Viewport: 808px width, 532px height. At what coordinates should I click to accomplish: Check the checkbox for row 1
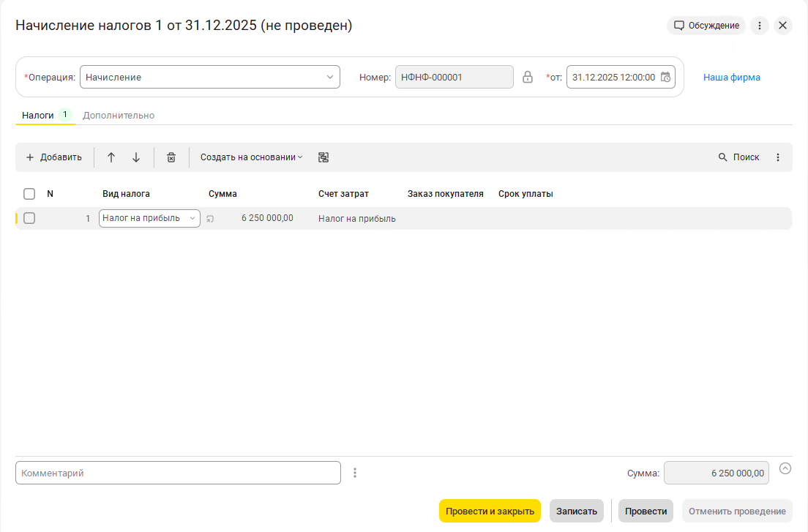coord(29,218)
